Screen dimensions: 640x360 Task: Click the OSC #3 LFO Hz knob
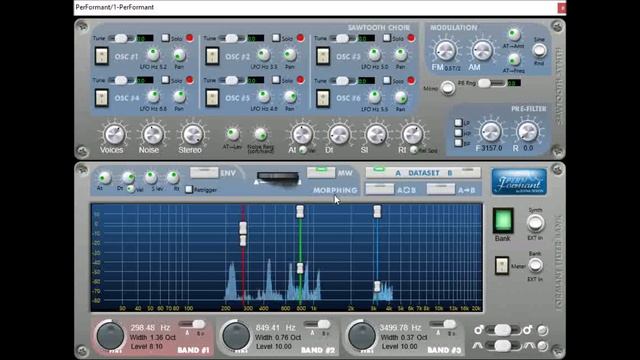coord(374,54)
